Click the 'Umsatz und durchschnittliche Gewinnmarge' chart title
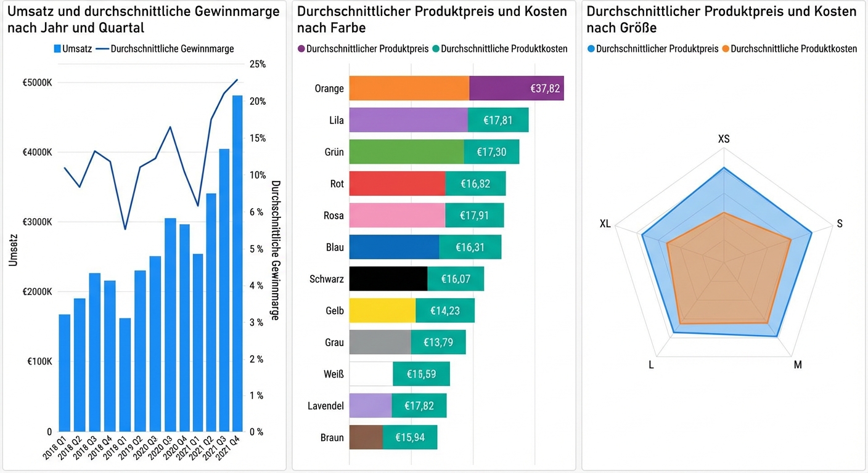 [x=143, y=20]
